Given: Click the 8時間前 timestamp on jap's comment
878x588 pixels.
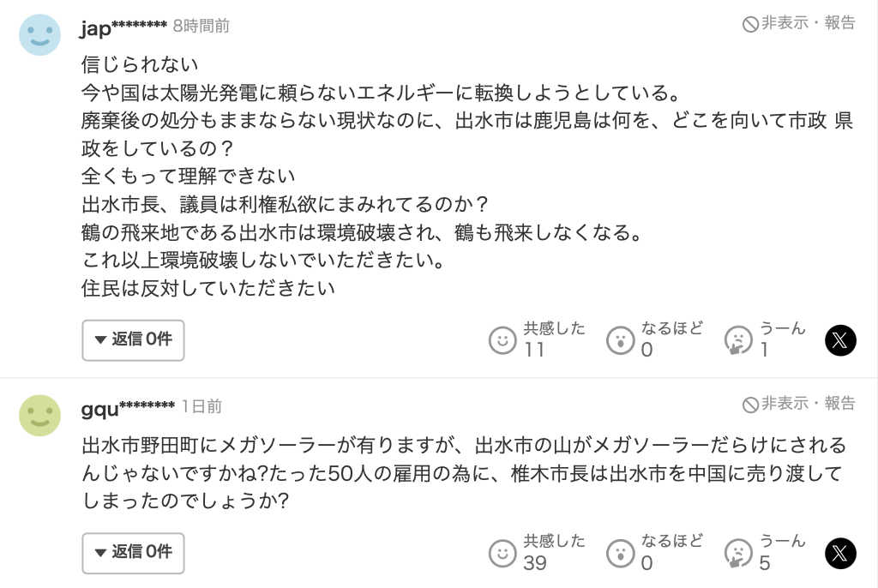Looking at the screenshot, I should pyautogui.click(x=201, y=27).
